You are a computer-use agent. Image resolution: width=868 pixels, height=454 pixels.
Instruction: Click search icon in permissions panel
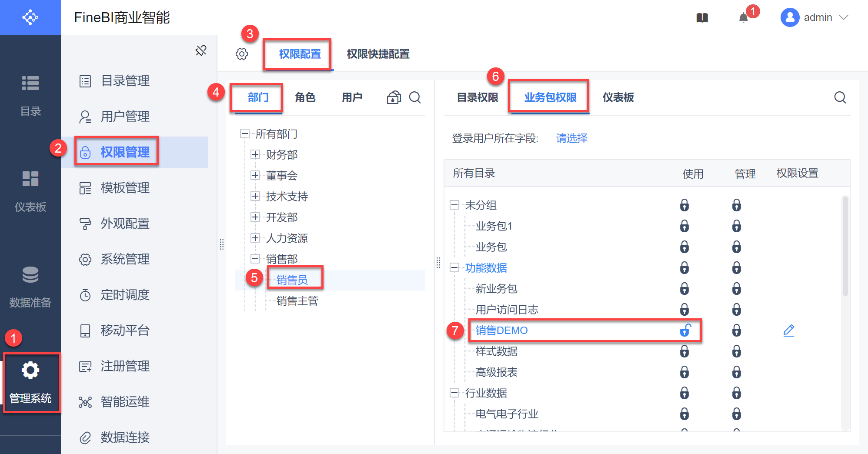tap(840, 97)
